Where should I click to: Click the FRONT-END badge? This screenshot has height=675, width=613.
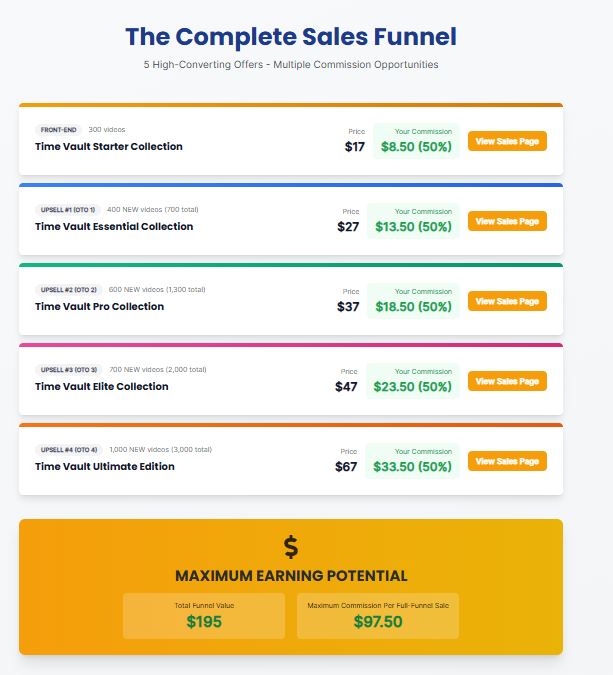tap(59, 130)
